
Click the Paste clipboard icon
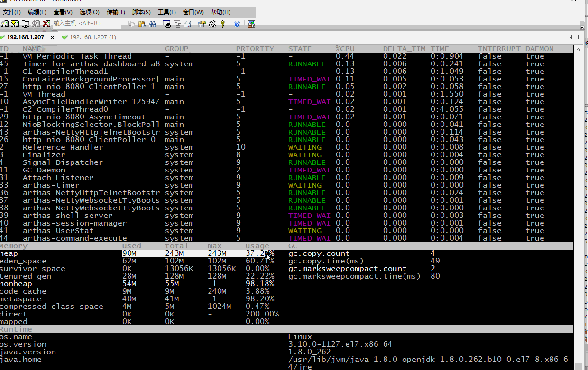tap(142, 24)
